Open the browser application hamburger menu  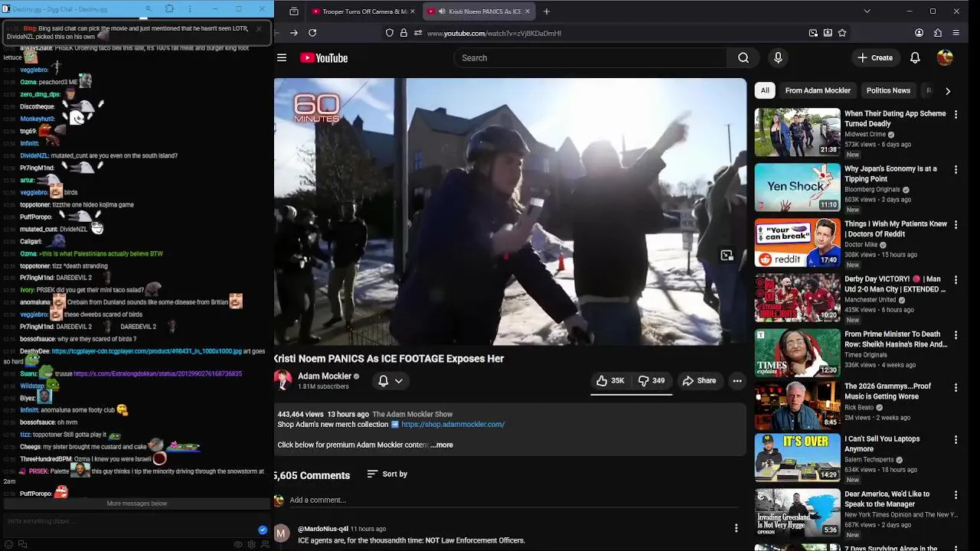pos(956,33)
